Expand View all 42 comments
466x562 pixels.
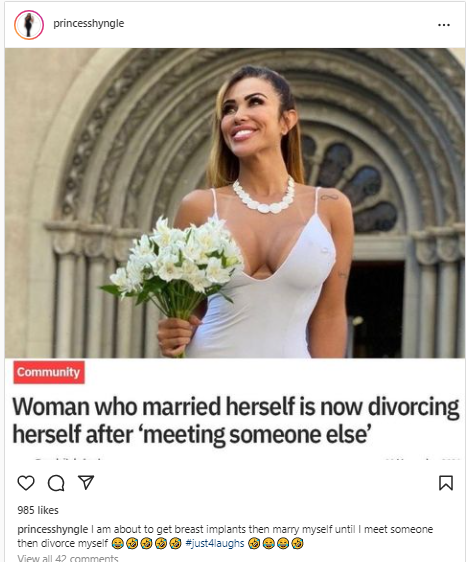[x=68, y=558]
